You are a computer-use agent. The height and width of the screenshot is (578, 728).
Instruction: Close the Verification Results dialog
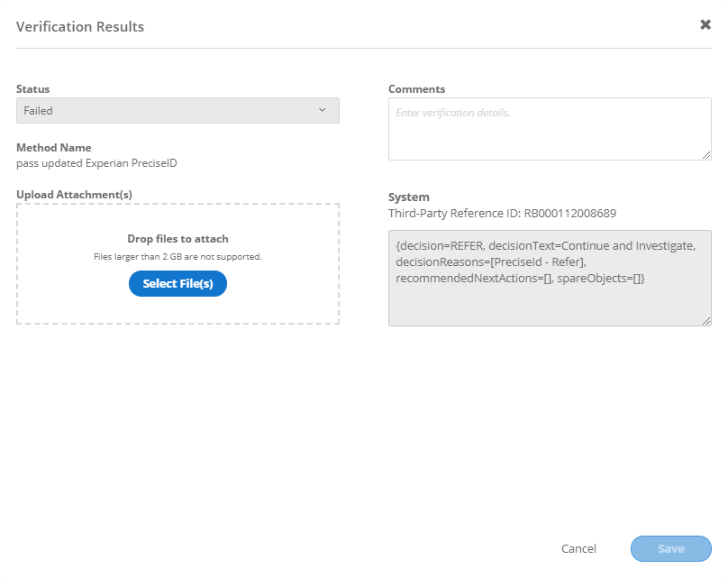tap(705, 25)
